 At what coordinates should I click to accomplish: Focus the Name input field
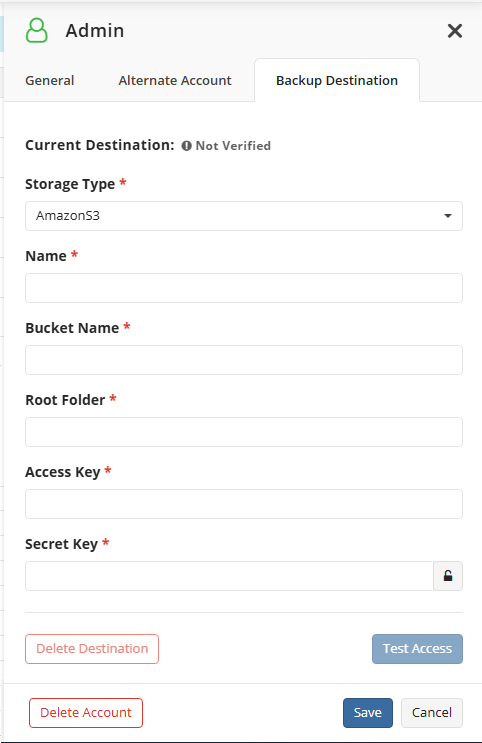[244, 288]
